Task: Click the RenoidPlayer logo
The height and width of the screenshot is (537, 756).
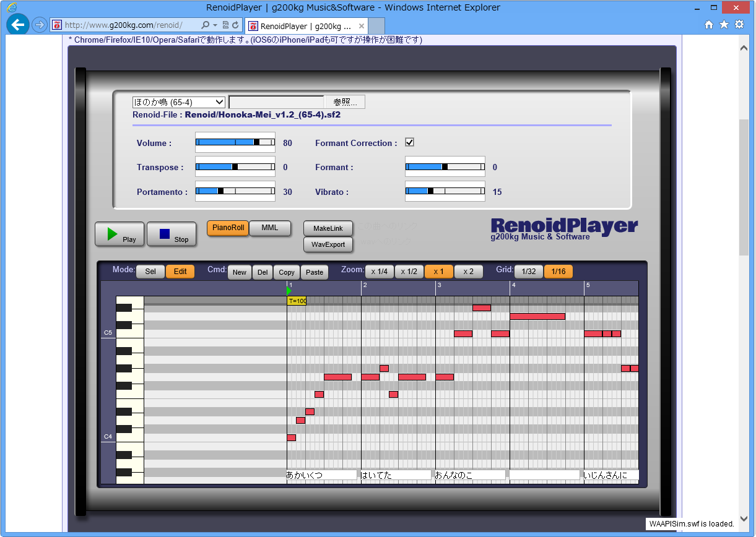Action: pos(564,228)
